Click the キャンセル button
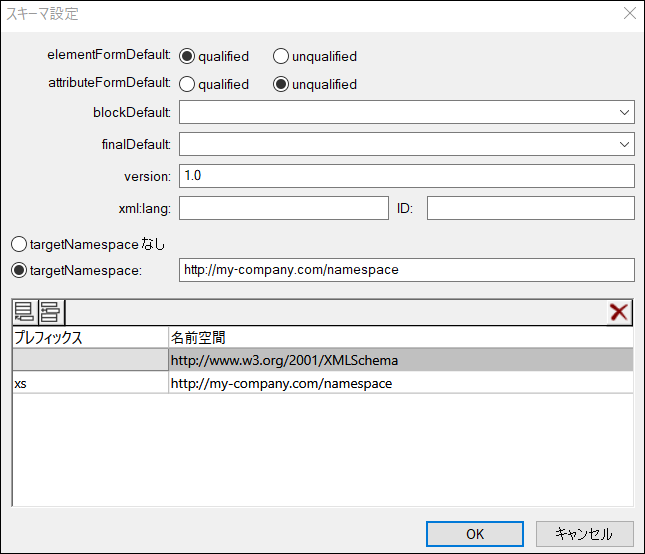Viewport: 645px width, 554px height. pyautogui.click(x=585, y=534)
